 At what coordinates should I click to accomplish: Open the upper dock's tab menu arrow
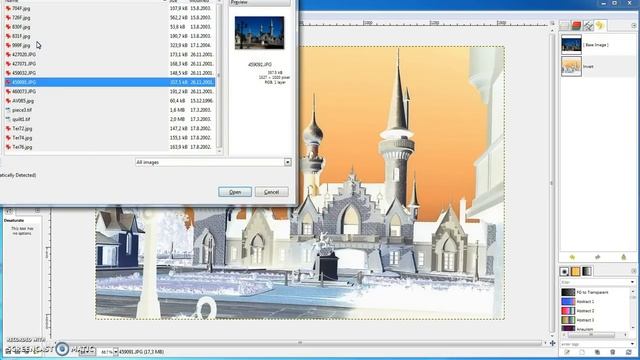633,25
